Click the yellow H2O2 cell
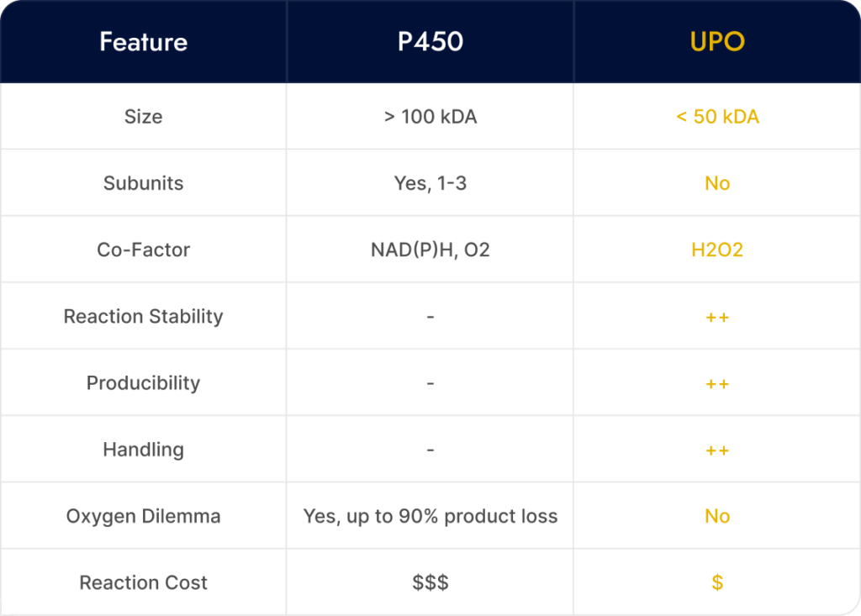861x616 pixels. coord(716,250)
